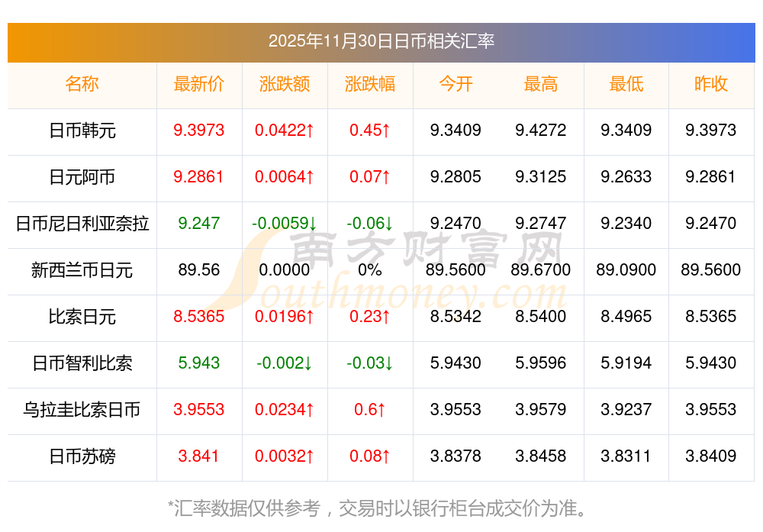This screenshot has width=763, height=532.
Task: Select the 涨跌额 column header
Action: pyautogui.click(x=285, y=84)
